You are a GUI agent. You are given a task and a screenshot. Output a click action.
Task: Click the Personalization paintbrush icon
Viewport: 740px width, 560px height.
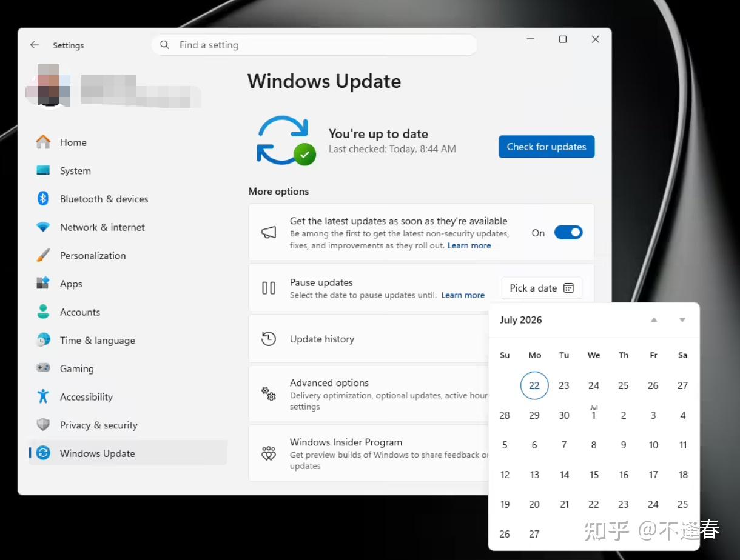(43, 255)
